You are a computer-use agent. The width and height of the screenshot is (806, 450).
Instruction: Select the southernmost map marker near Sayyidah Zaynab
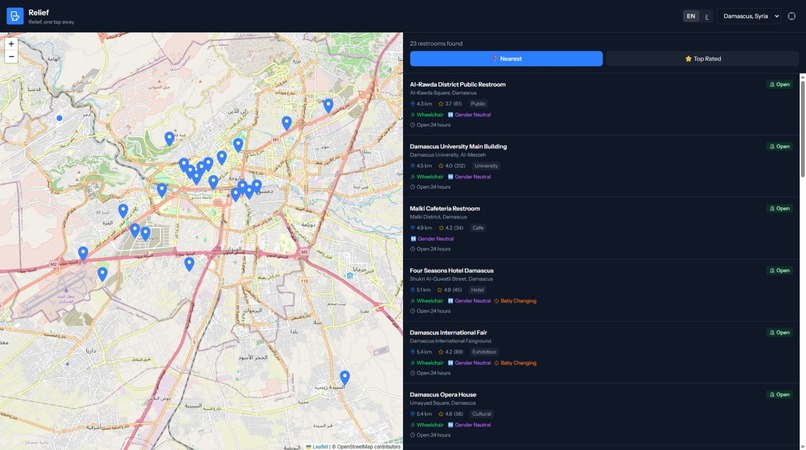[345, 378]
